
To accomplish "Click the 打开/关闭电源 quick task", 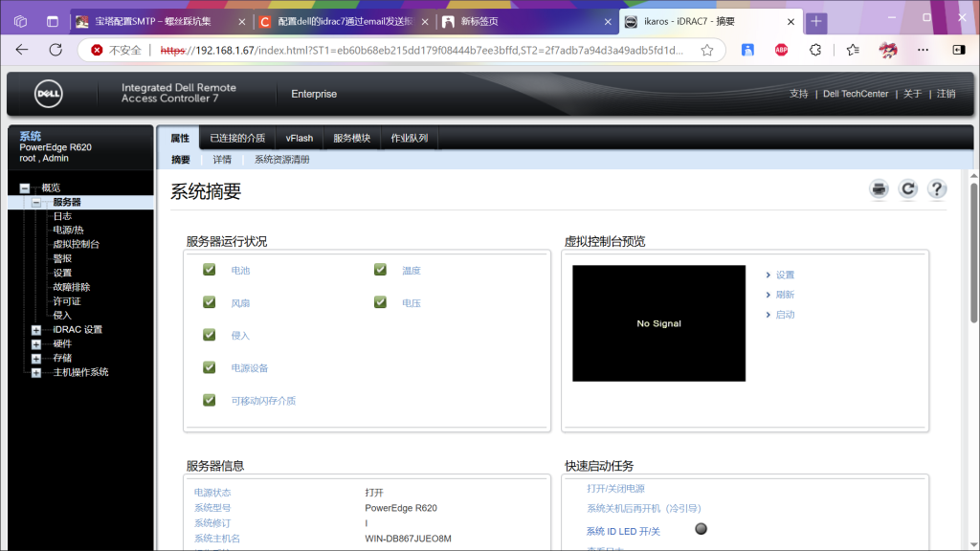I will click(615, 489).
